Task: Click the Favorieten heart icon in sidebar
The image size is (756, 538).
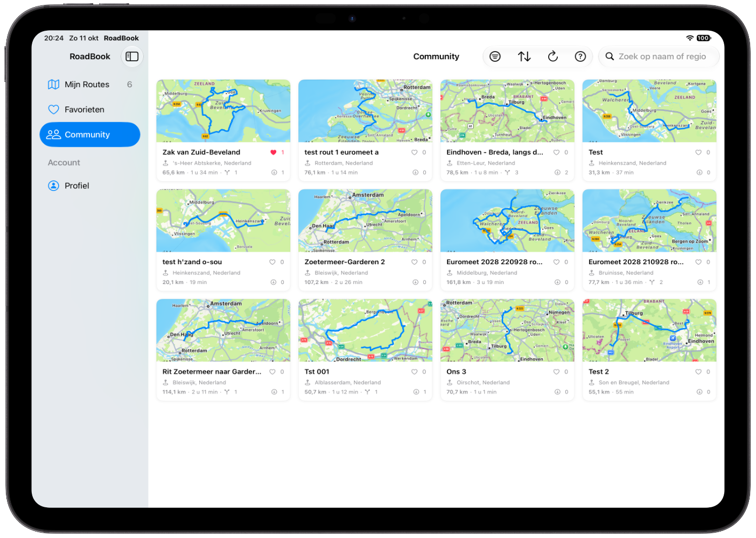Action: [x=53, y=110]
